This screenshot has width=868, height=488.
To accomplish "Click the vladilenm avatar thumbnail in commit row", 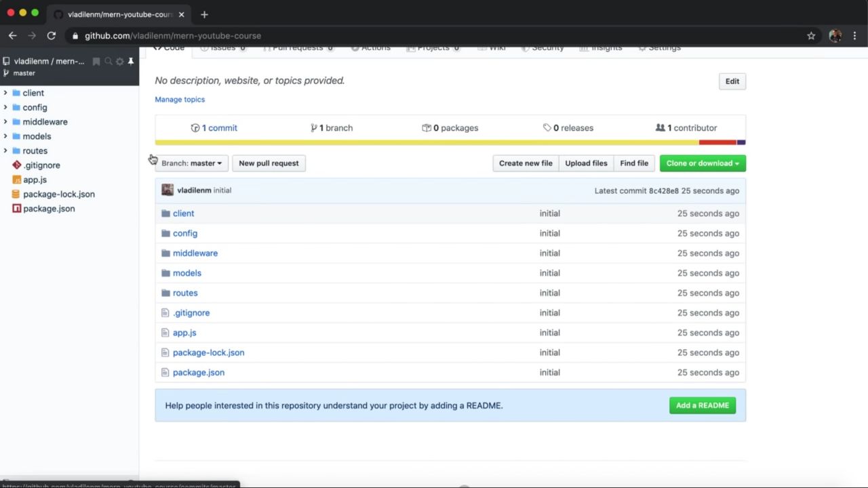I will [x=167, y=190].
